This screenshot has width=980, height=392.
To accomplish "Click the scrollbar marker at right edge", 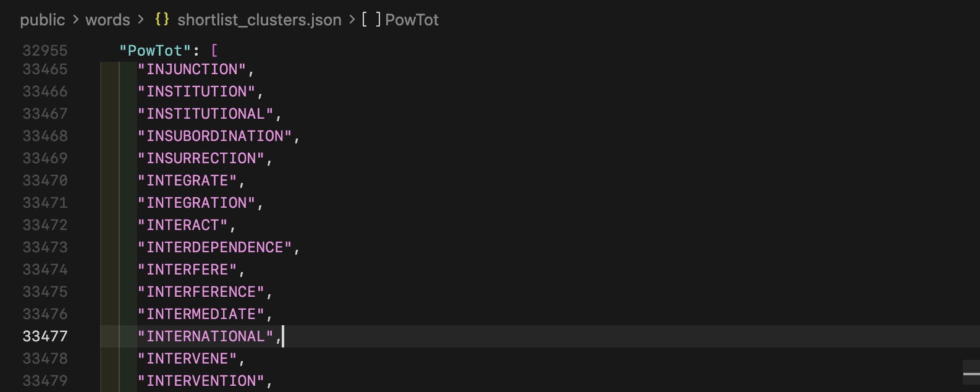I will pos(971,373).
